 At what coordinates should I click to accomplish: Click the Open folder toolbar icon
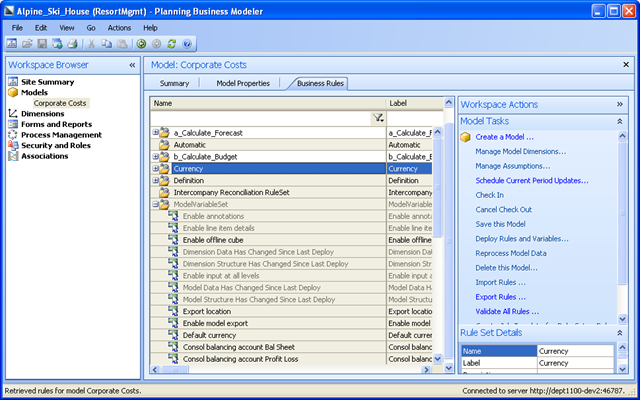point(27,44)
